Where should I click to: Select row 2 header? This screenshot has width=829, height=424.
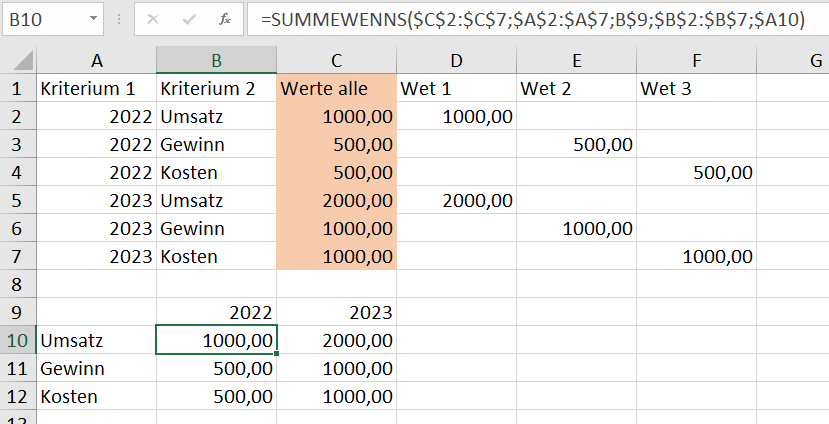pos(18,116)
